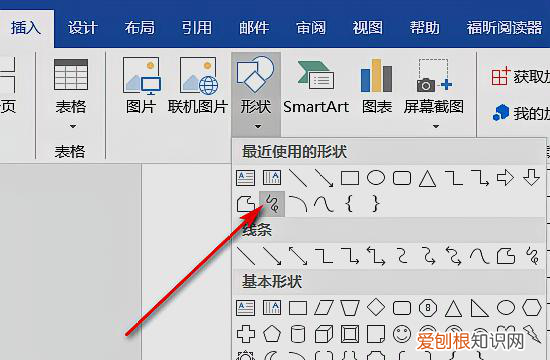Choose the arc shape in recently used shapes

(x=298, y=204)
